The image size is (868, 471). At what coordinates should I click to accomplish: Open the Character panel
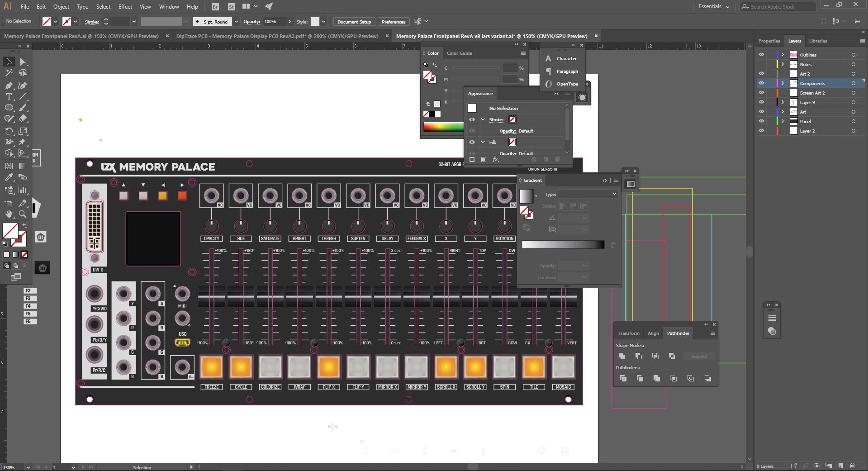[561, 58]
